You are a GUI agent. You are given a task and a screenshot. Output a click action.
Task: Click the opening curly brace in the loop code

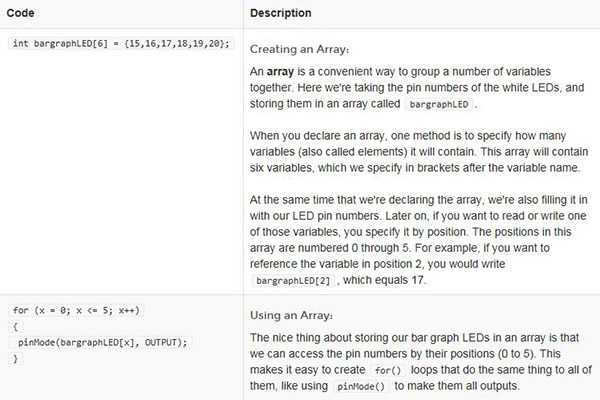click(x=15, y=327)
